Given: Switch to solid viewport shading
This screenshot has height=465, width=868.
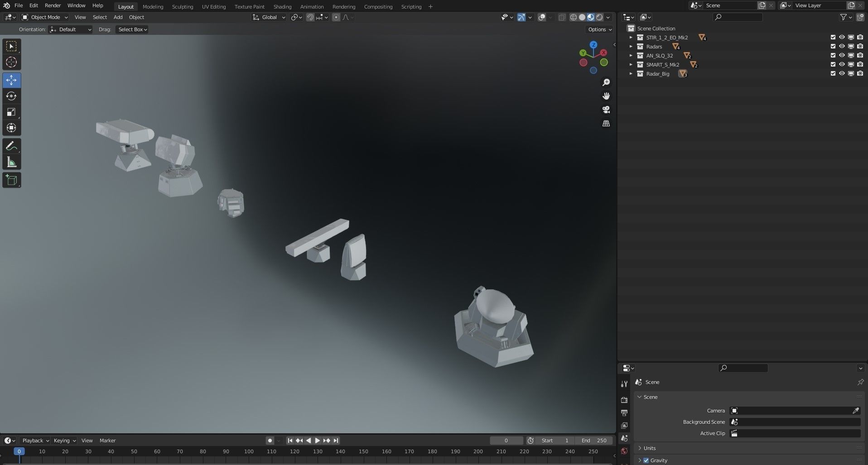Looking at the screenshot, I should (x=582, y=17).
